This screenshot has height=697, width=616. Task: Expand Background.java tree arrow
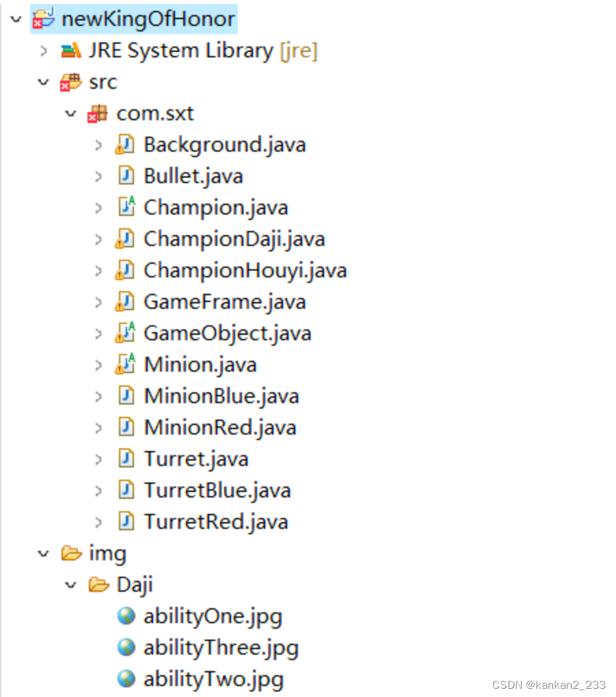tap(98, 145)
